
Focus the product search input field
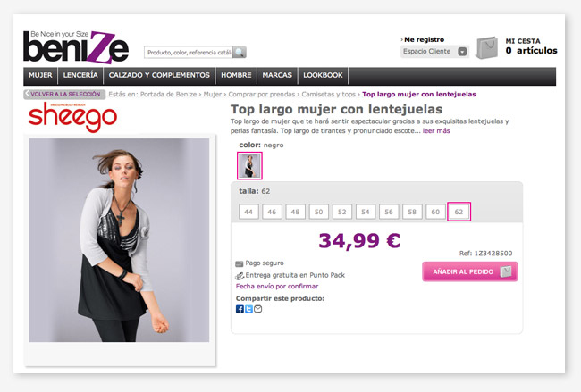click(x=189, y=52)
